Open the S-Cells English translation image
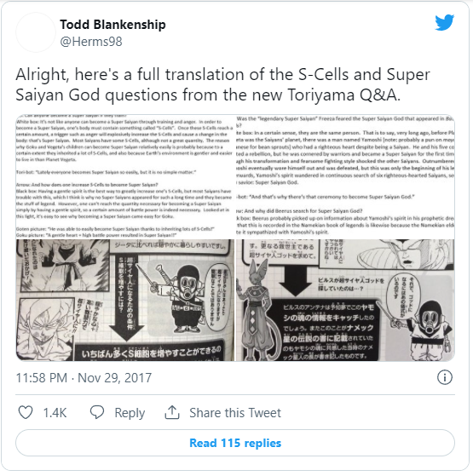The height and width of the screenshot is (476, 473). click(125, 177)
